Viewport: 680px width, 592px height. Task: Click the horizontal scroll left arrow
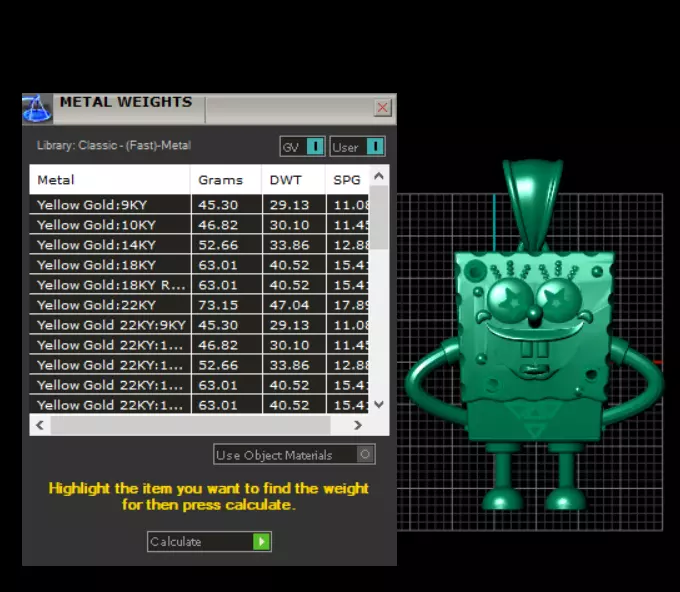coord(40,425)
